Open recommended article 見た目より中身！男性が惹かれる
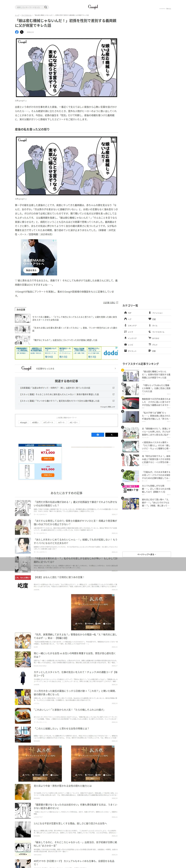 pos(66,792)
